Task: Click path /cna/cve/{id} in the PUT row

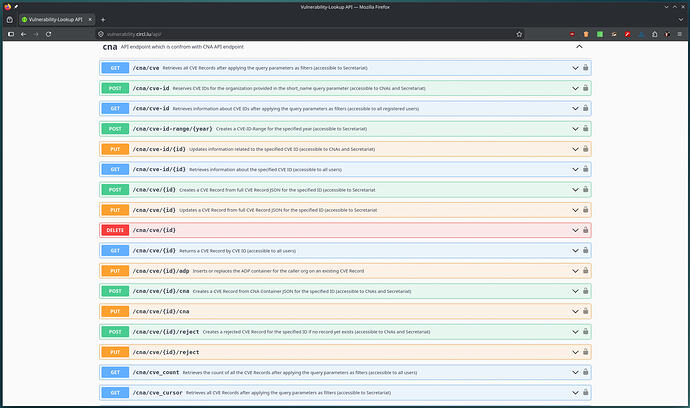Action: tap(154, 210)
